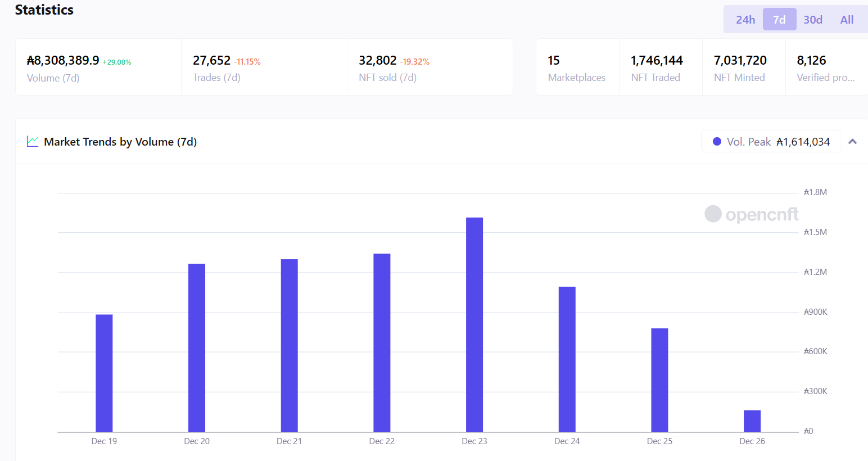
Task: Click the ₳900K y-axis label
Action: [816, 312]
